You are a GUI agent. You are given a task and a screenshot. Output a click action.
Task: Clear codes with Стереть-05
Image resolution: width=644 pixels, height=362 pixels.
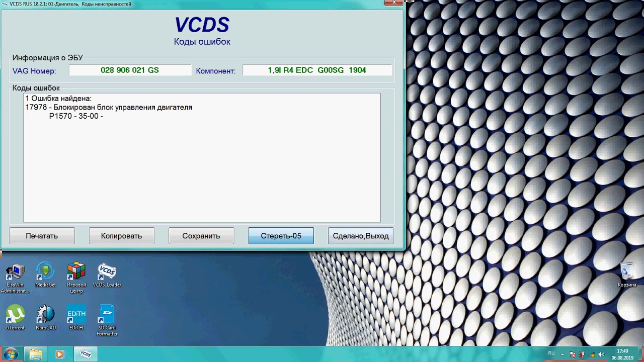(281, 236)
